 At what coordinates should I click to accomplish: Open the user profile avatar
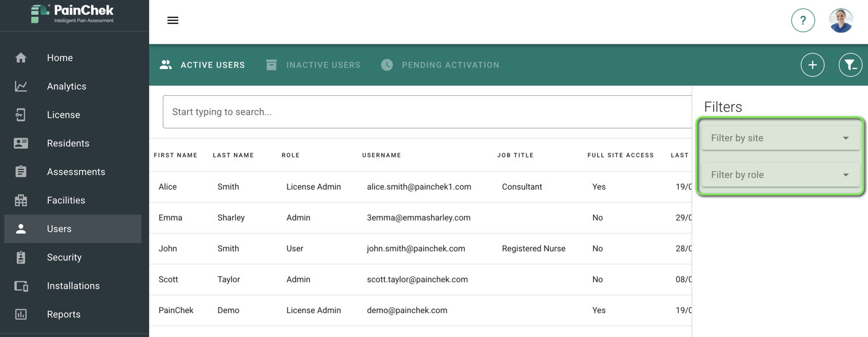tap(841, 20)
